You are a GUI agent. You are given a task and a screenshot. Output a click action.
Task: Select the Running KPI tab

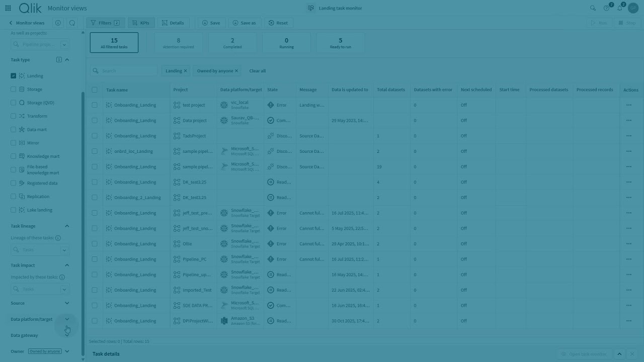tap(286, 43)
